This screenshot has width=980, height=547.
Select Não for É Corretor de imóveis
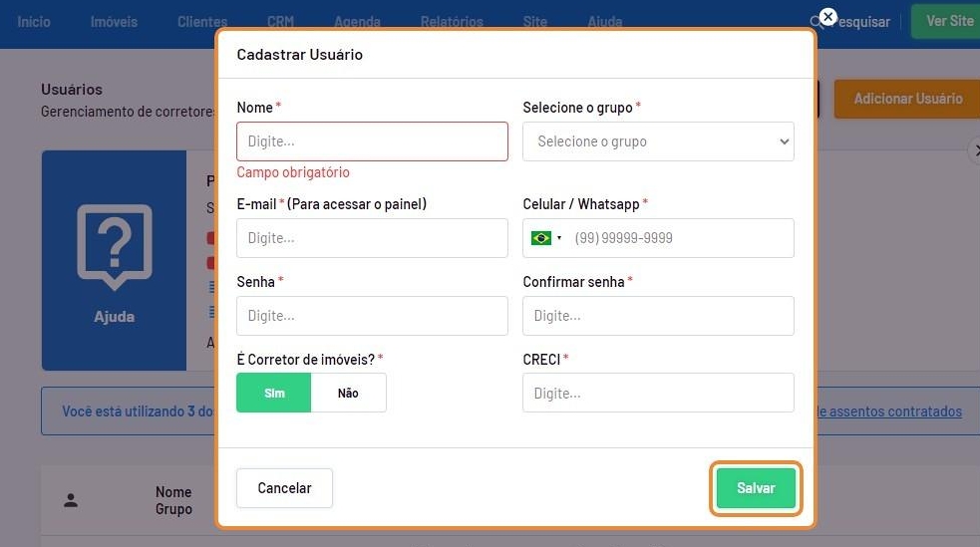coord(348,393)
